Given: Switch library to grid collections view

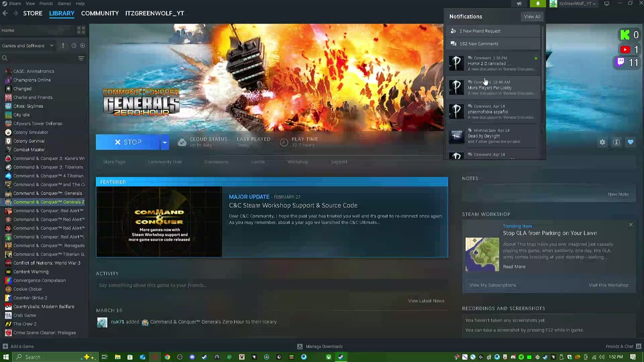Looking at the screenshot, I should pos(81,31).
